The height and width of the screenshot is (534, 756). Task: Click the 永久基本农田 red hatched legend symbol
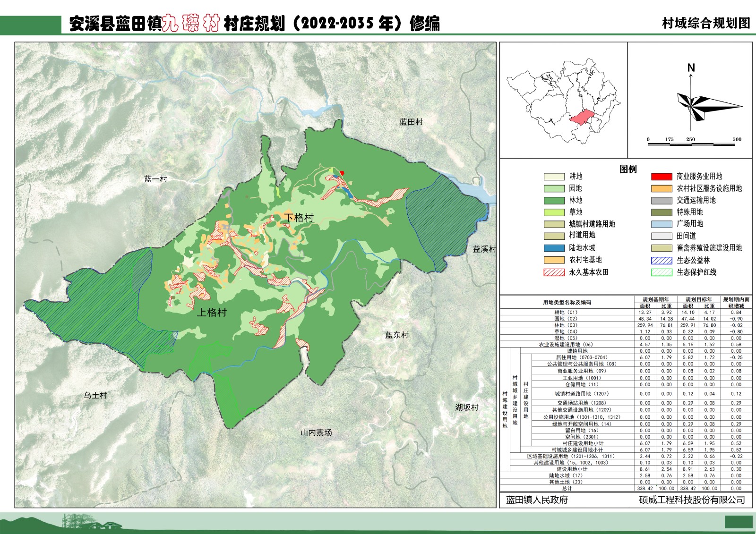pos(554,272)
